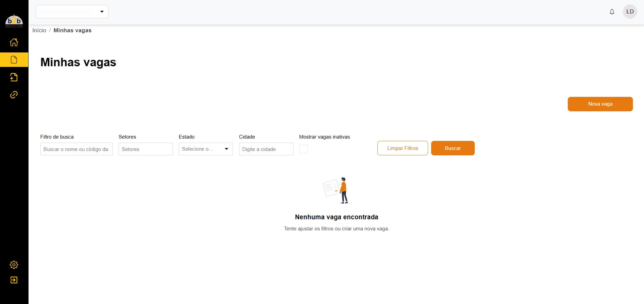Click into the Setores field
The width and height of the screenshot is (644, 304).
click(x=146, y=149)
